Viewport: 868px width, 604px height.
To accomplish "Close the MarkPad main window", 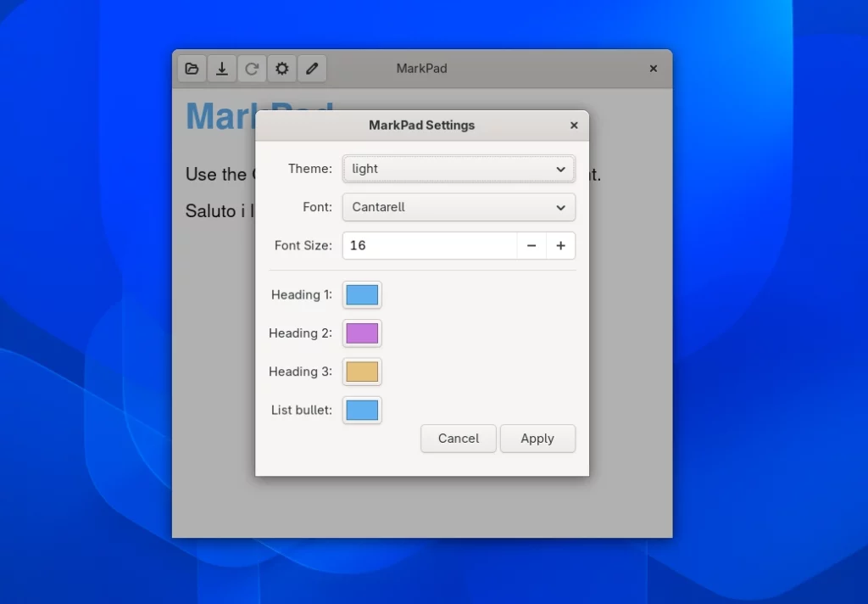I will (x=654, y=69).
